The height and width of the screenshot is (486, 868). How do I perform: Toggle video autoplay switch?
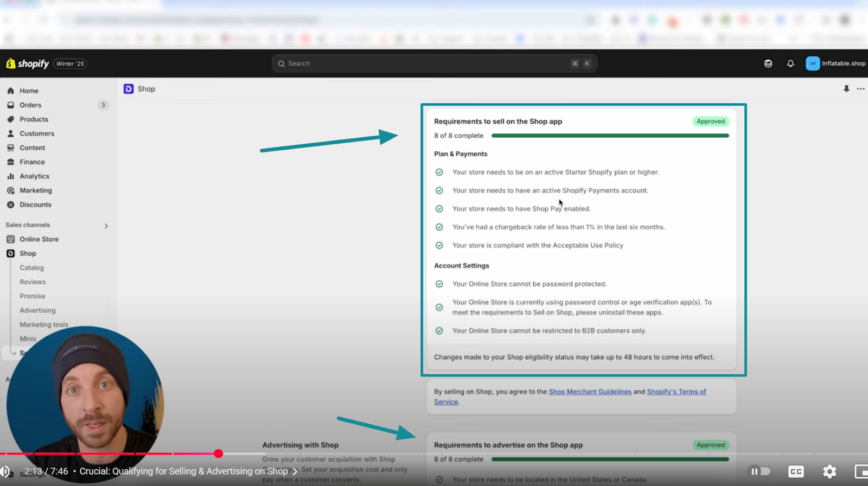click(x=759, y=471)
